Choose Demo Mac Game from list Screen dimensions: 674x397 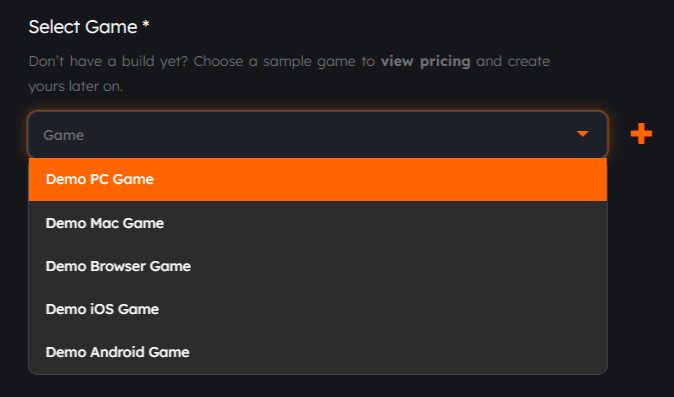click(318, 223)
